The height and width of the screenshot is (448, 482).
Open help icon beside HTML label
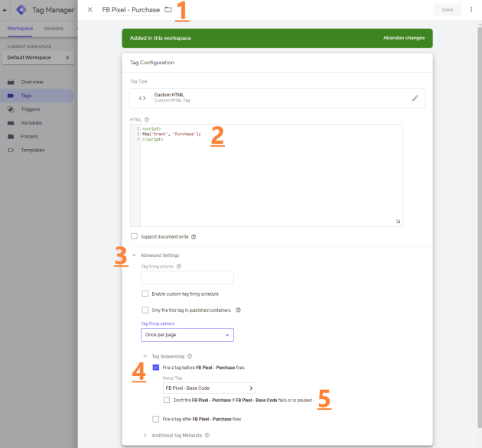[x=147, y=119]
